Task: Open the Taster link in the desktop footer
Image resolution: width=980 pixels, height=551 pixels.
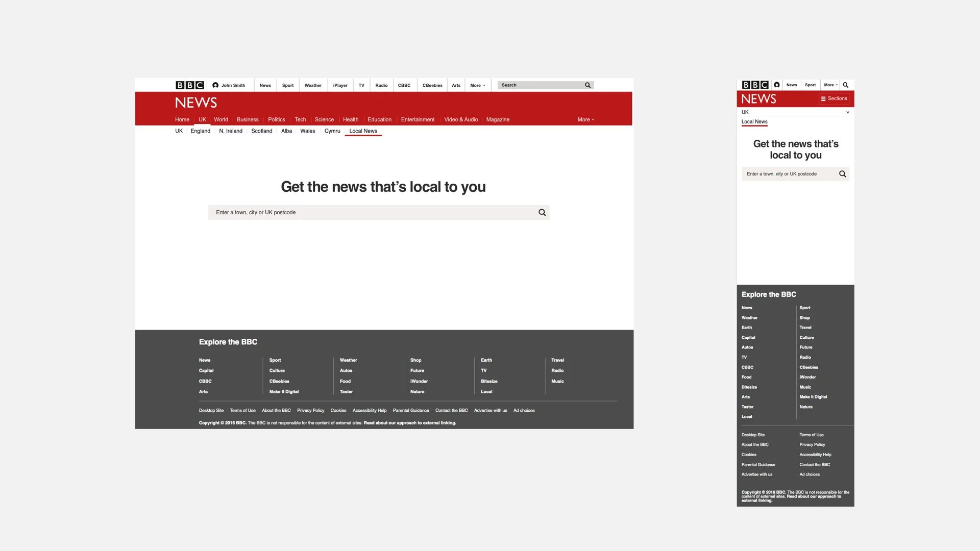Action: [346, 392]
